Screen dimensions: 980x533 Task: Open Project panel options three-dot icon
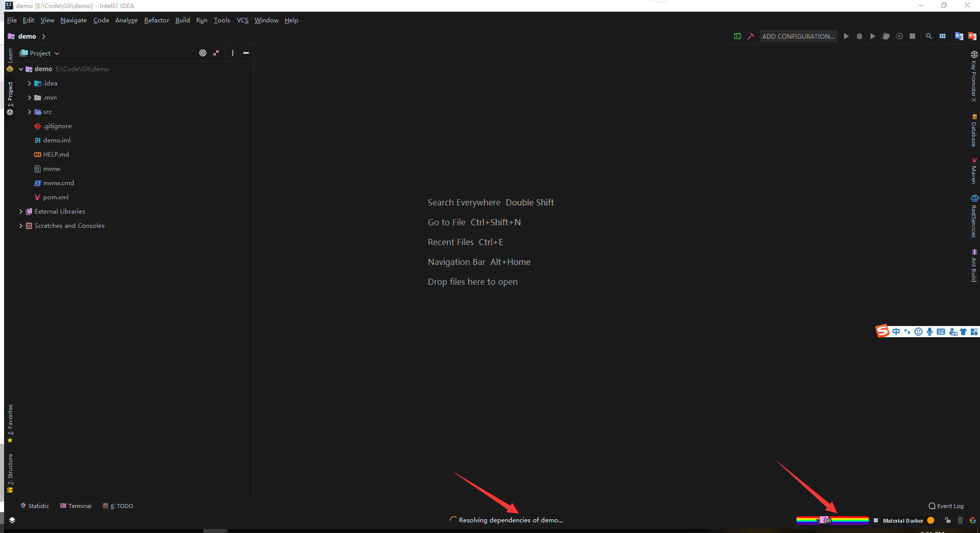[x=233, y=53]
